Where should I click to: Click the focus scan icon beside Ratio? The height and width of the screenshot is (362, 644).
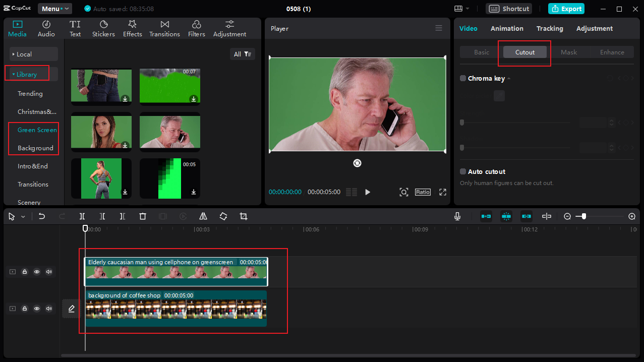point(403,192)
